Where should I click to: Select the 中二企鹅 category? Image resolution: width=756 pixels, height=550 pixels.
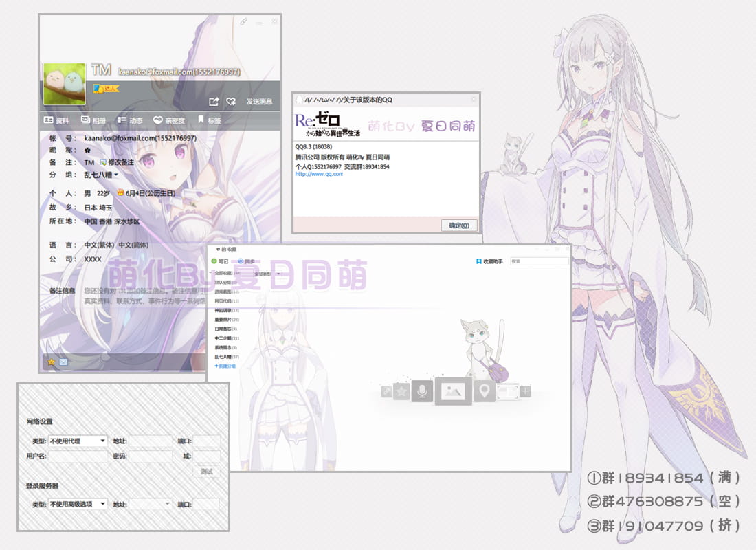click(x=227, y=338)
